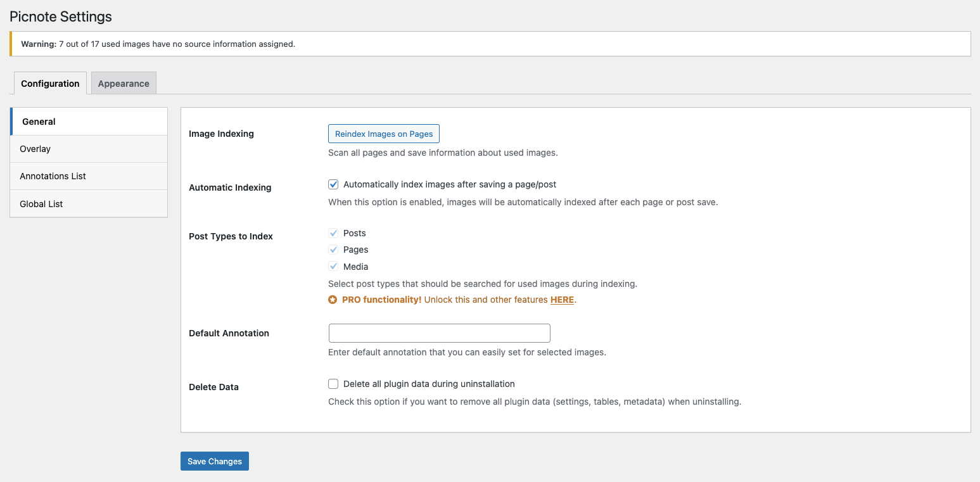
Task: Click the Image Indexing setting label
Action: [221, 134]
